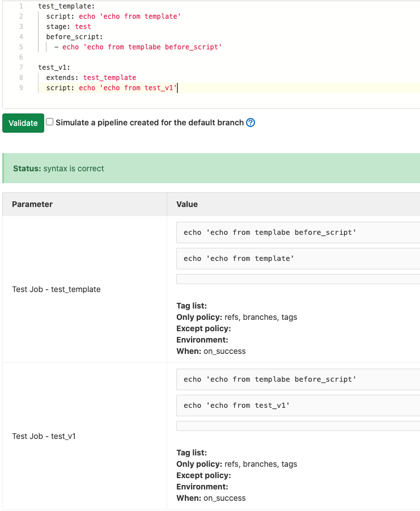The height and width of the screenshot is (511, 420).
Task: Click the 'Test Job - test_template' cell
Action: pos(56,289)
